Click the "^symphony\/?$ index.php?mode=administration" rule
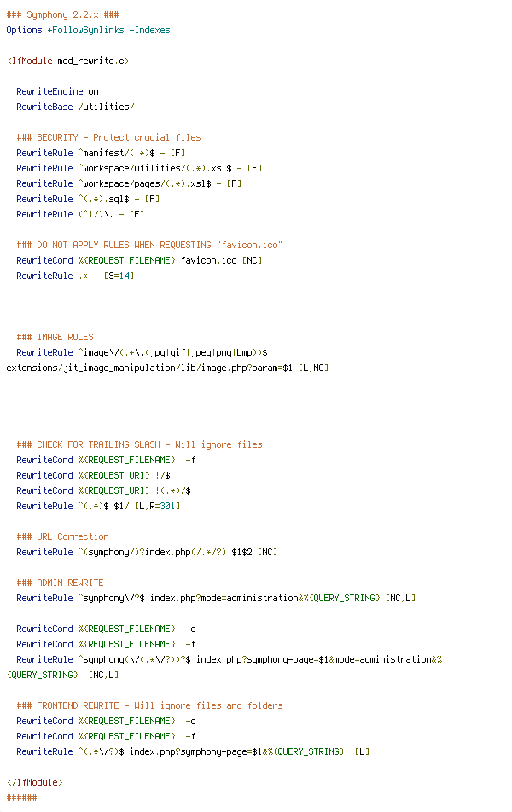This screenshot has height=812, width=512. pyautogui.click(x=216, y=598)
